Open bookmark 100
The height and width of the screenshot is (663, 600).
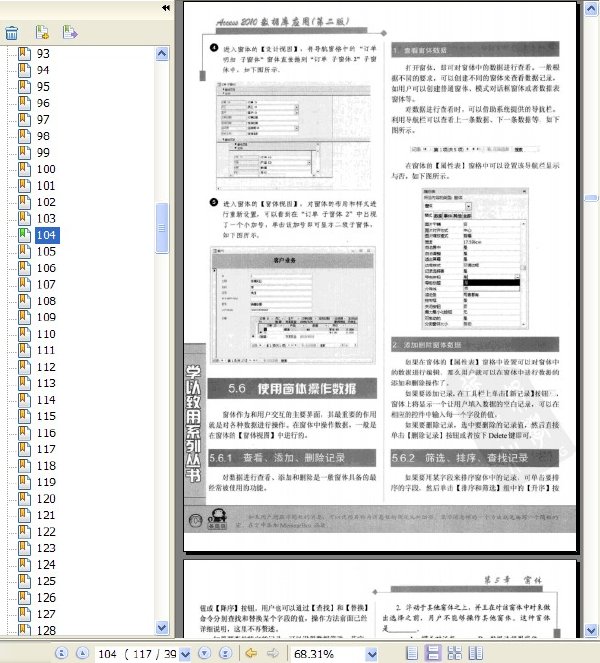click(x=46, y=169)
